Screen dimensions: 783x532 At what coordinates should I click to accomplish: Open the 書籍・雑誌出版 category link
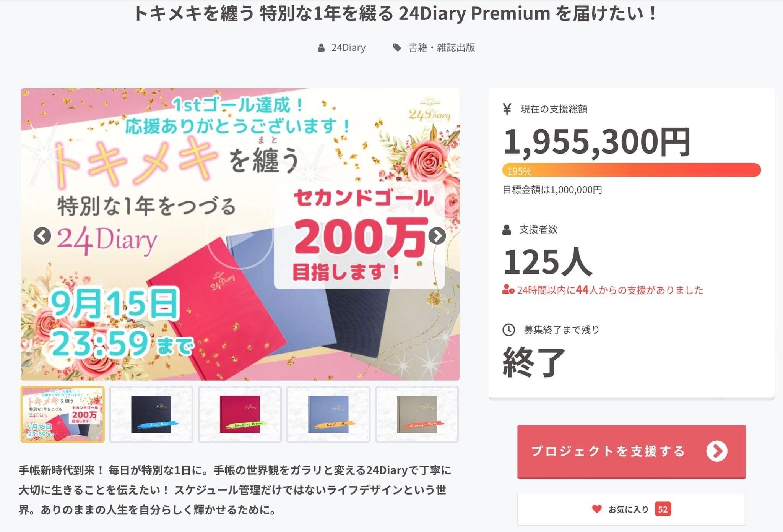point(442,47)
